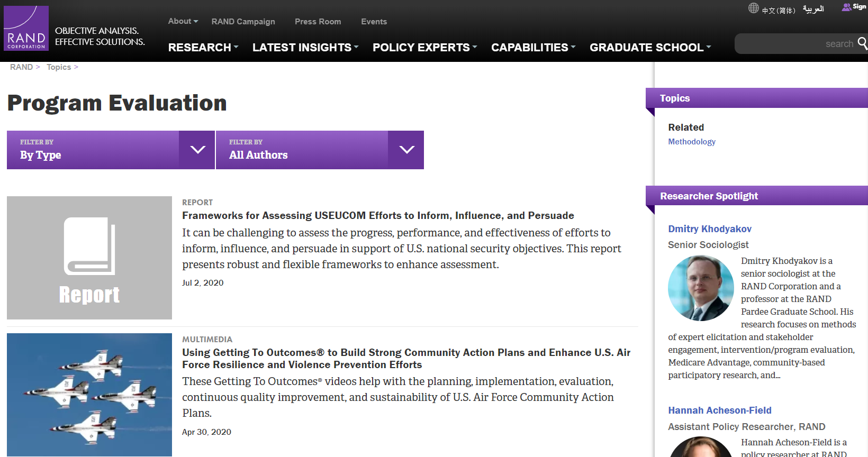Click the 'Program Evaluation' page heading
This screenshot has width=868, height=457.
[x=117, y=103]
